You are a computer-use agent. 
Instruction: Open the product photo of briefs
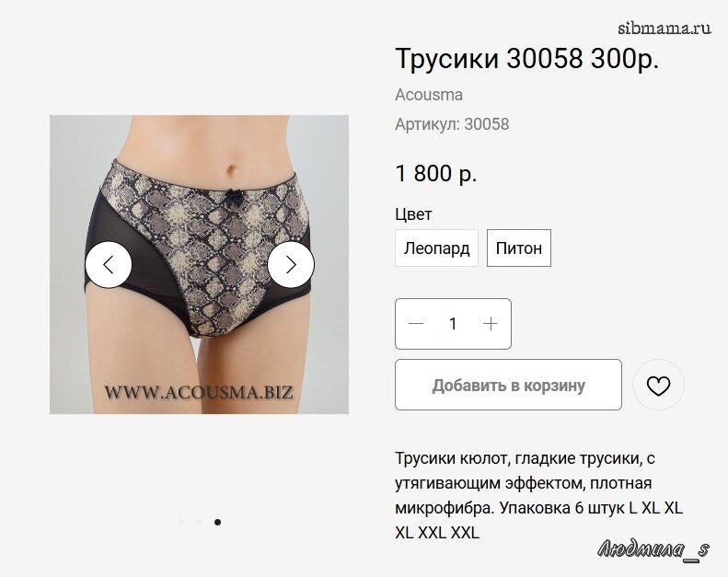coord(199,265)
